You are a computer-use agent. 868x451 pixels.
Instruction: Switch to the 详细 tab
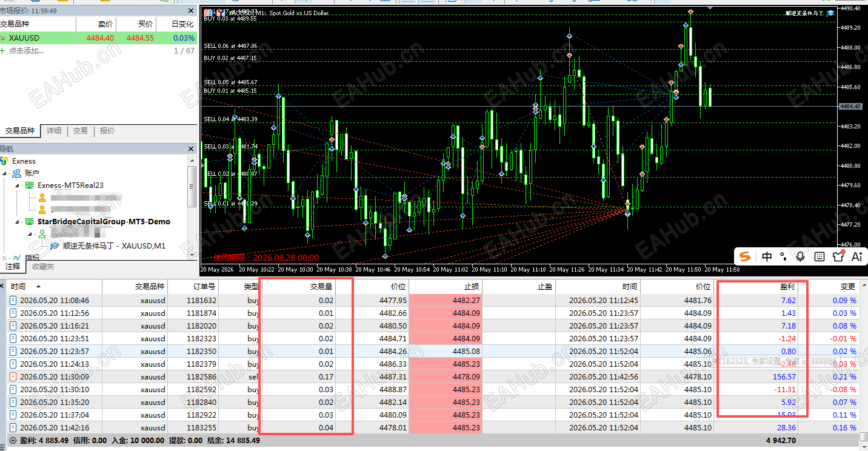pyautogui.click(x=54, y=130)
